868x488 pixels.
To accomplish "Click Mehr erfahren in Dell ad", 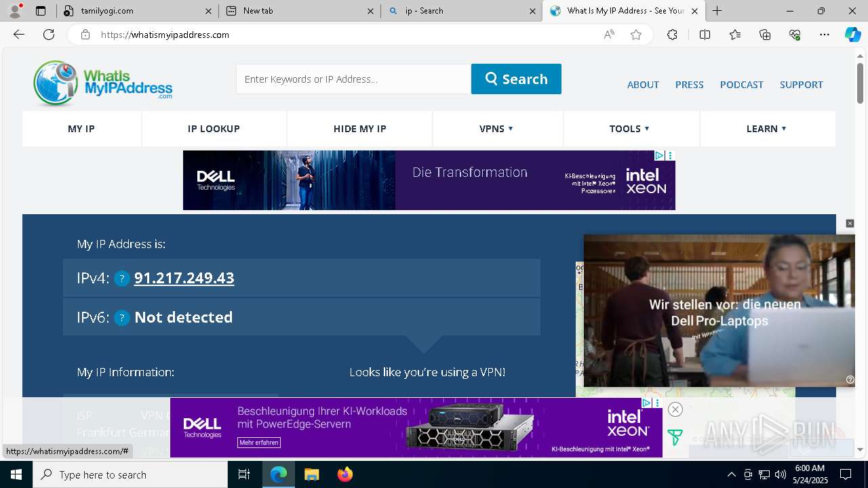I will click(x=258, y=443).
